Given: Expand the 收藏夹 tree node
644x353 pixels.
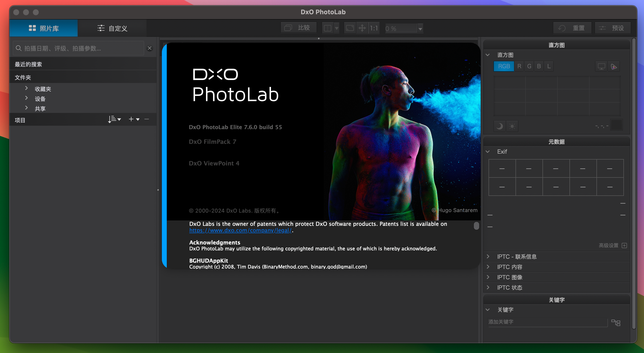Looking at the screenshot, I should 26,88.
